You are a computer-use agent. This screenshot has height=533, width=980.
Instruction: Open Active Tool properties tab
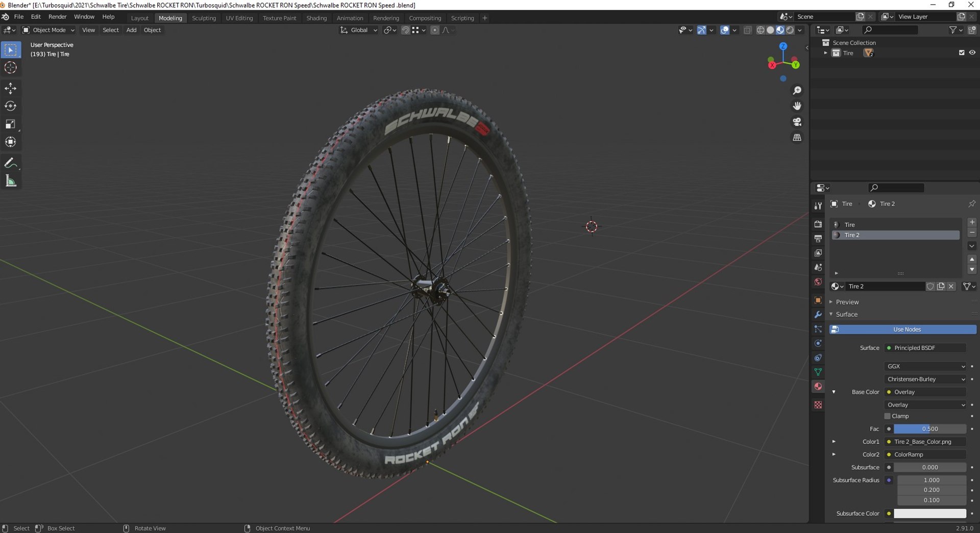click(818, 206)
